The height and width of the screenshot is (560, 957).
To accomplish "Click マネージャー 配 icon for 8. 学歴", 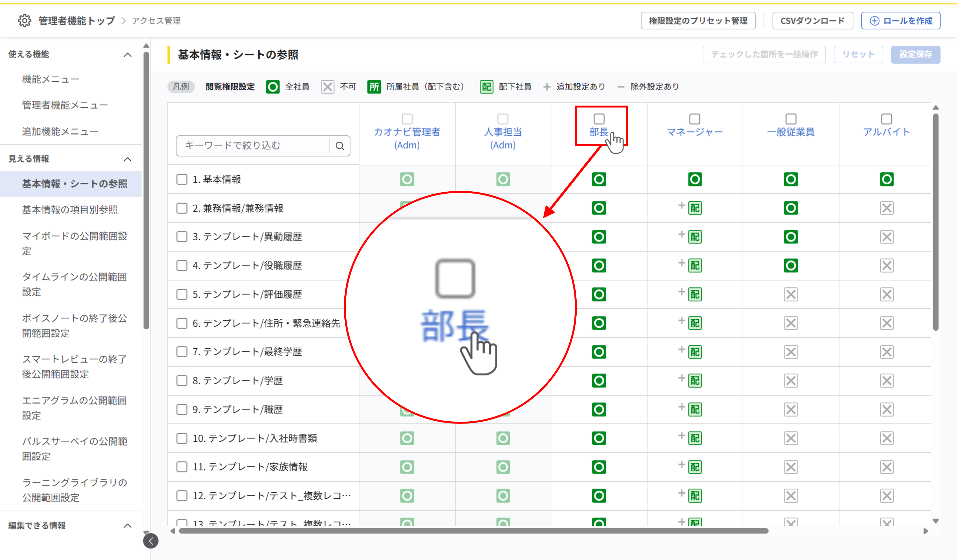I will (x=695, y=381).
